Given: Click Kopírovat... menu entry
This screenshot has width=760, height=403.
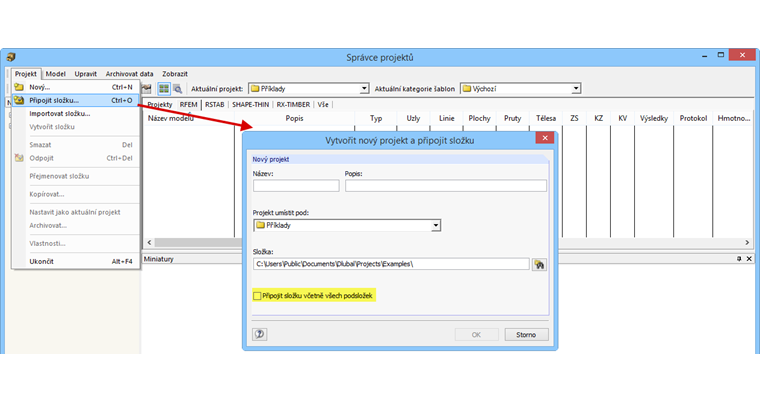Looking at the screenshot, I should click(76, 194).
